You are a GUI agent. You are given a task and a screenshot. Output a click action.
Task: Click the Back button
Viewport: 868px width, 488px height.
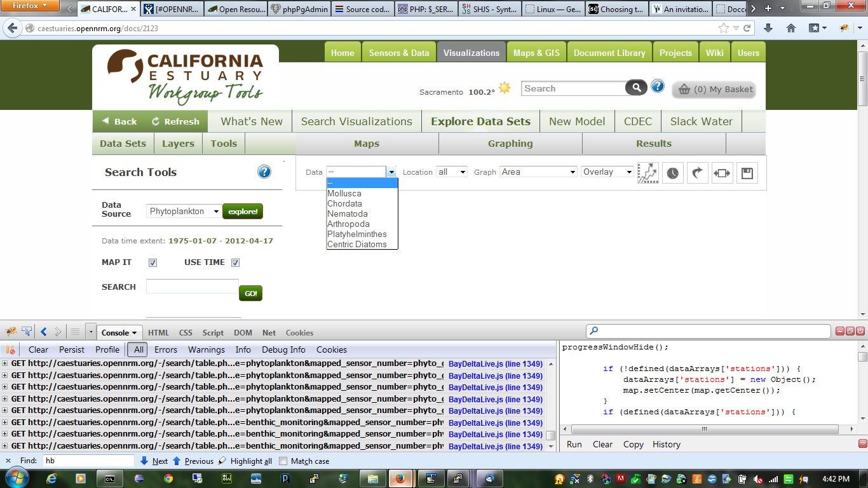119,121
